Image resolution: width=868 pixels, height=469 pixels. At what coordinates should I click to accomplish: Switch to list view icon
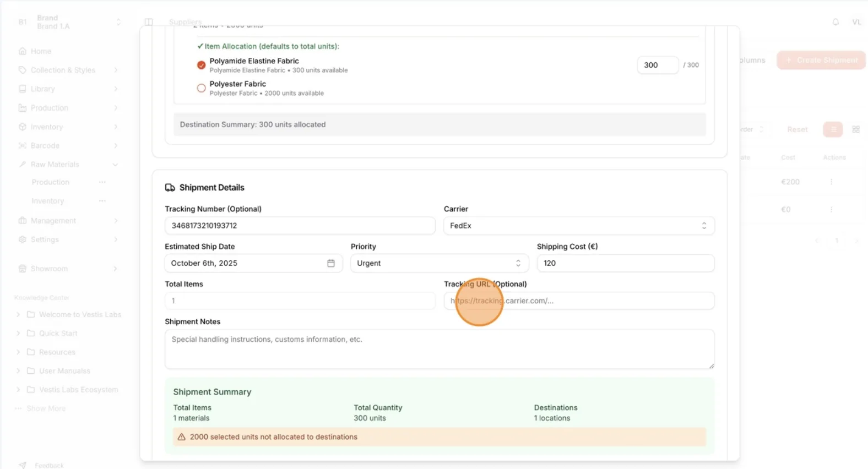coord(833,129)
